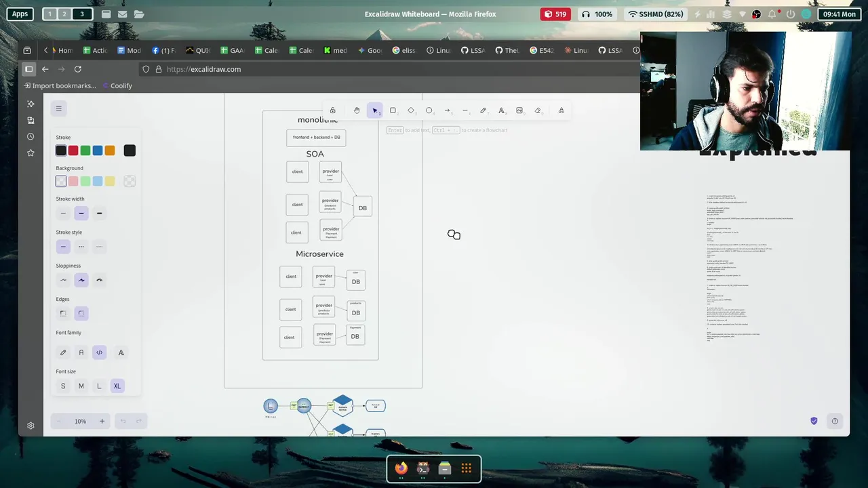Choose the orange stroke color
Image resolution: width=868 pixels, height=488 pixels.
pos(110,150)
